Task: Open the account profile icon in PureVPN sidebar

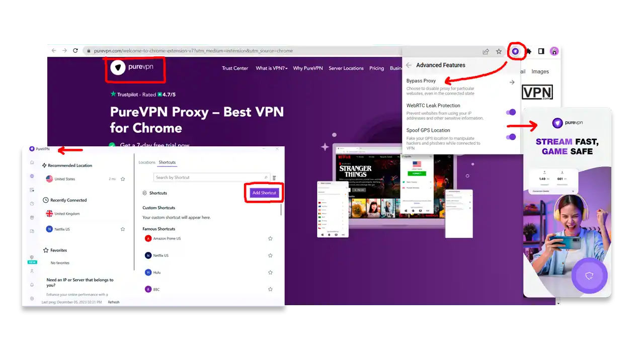Action: pos(32,271)
